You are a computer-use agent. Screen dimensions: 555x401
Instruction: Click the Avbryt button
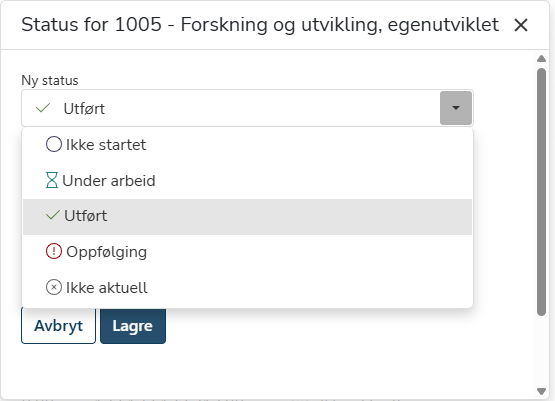tap(58, 326)
